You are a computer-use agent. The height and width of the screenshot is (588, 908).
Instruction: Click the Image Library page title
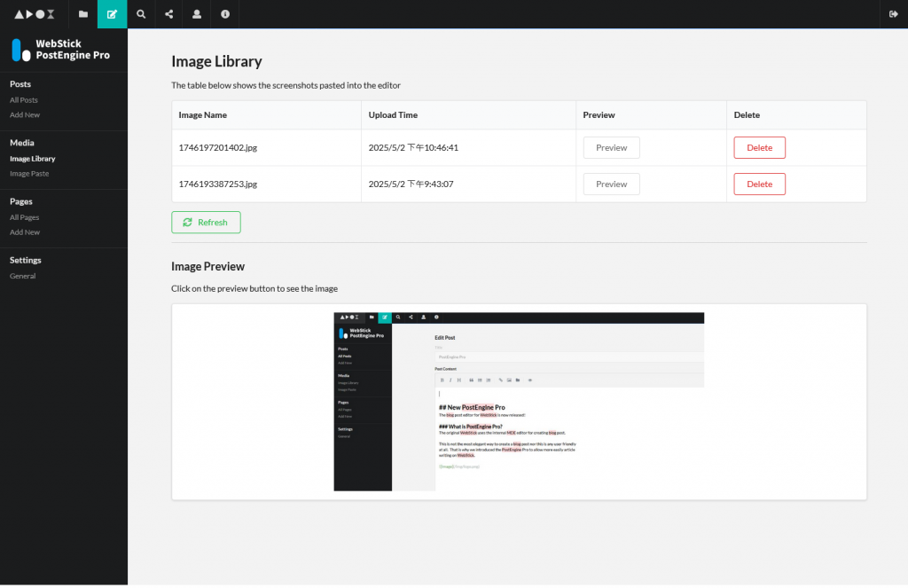[216, 61]
